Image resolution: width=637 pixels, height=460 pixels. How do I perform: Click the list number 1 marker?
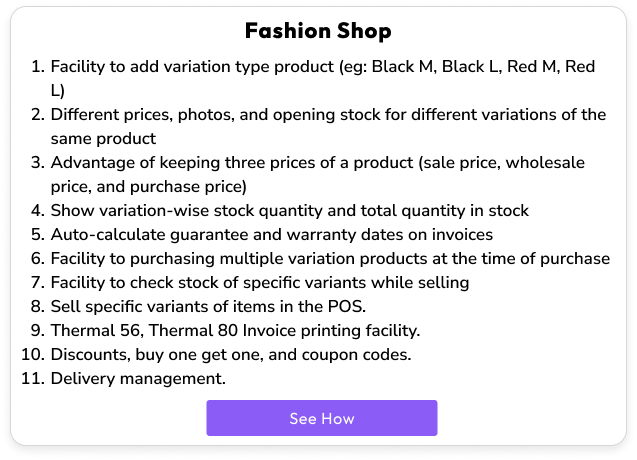pyautogui.click(x=37, y=66)
